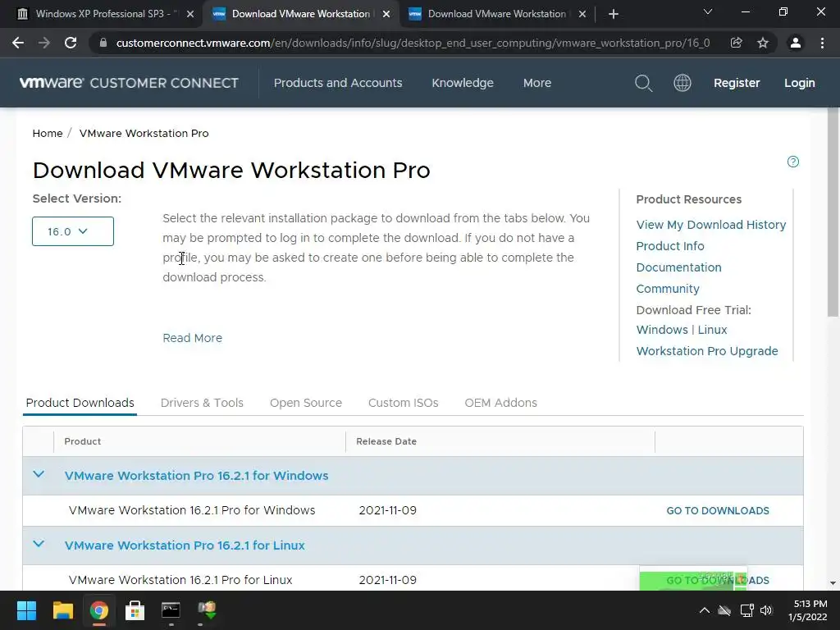The height and width of the screenshot is (630, 840).
Task: Collapse Workstation Pro 16.2.1 for Linux chevron
Action: tap(39, 545)
